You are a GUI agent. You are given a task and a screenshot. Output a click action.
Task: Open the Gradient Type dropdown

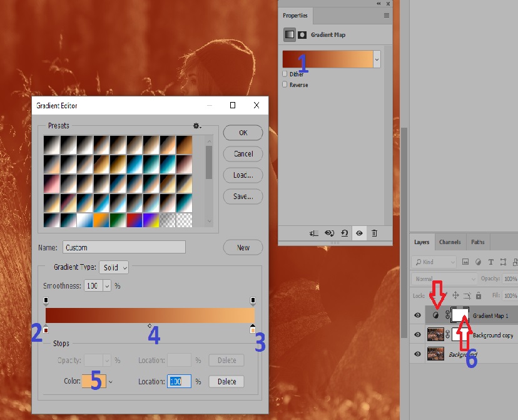tap(114, 267)
